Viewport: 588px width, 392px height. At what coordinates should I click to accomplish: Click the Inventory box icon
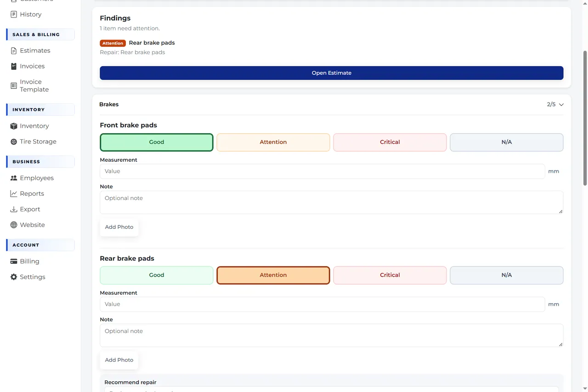(14, 126)
